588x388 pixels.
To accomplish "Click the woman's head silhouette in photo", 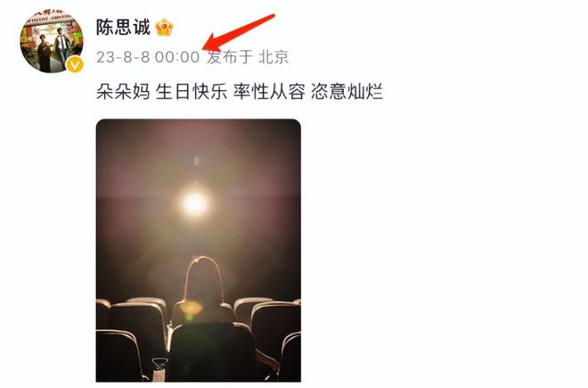I will [204, 278].
